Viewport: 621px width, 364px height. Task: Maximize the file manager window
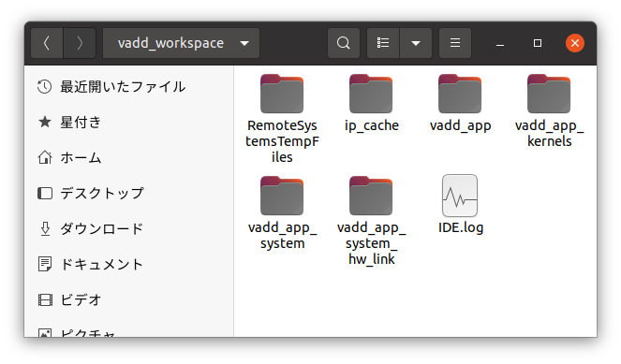point(538,43)
